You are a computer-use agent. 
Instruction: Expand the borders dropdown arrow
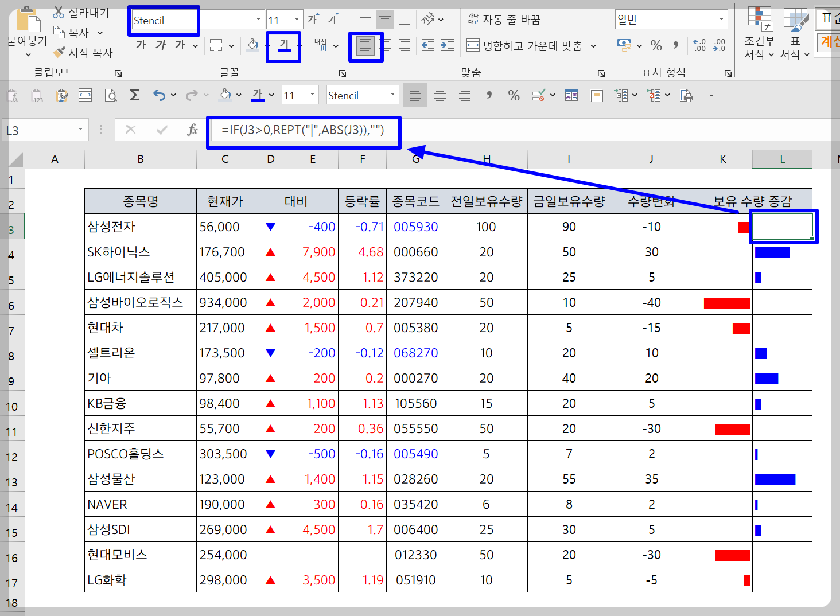click(x=231, y=45)
